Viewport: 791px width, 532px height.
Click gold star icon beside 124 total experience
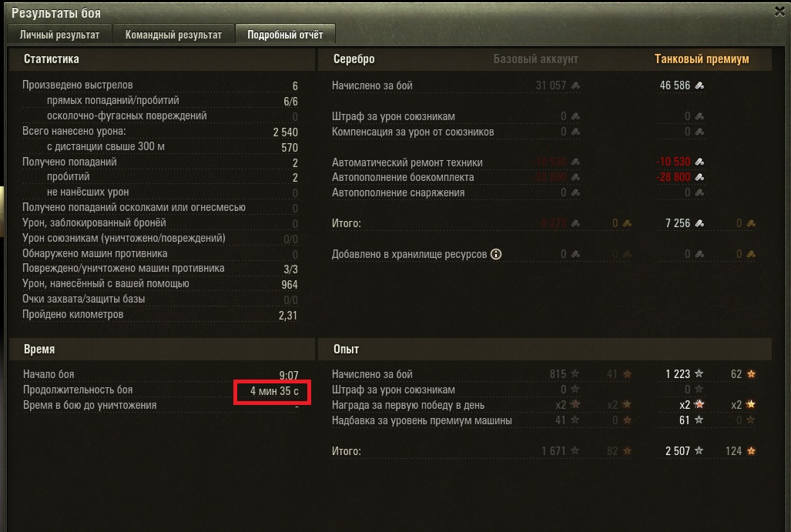(x=751, y=451)
